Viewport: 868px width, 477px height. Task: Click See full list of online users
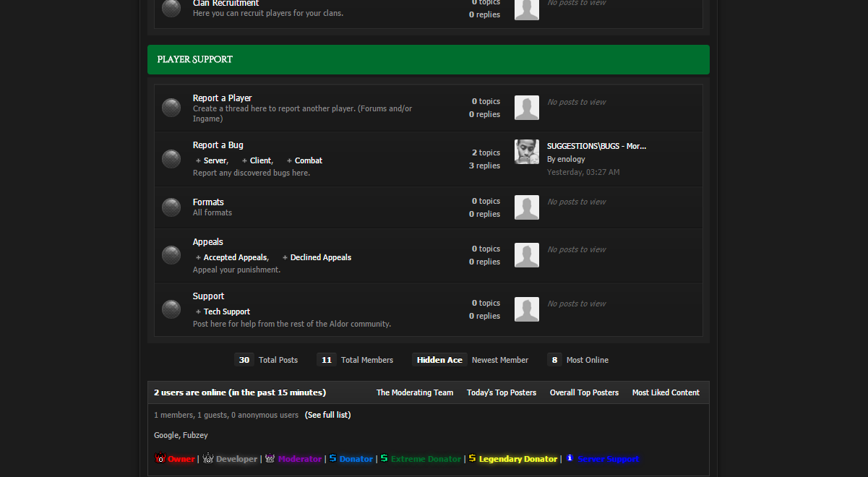[327, 415]
